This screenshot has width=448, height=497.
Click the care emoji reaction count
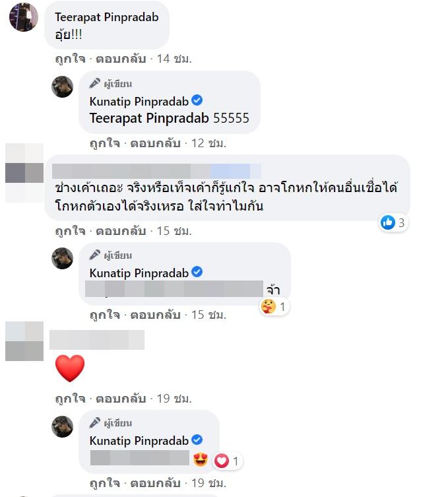[274, 306]
